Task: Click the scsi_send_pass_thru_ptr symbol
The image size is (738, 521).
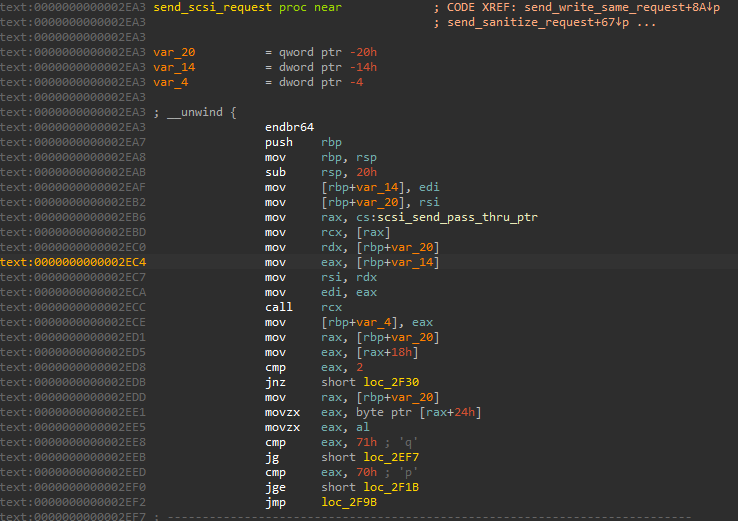Action: point(457,217)
